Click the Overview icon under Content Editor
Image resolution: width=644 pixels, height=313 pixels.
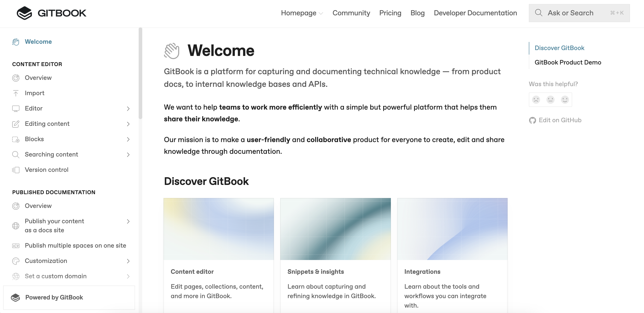click(16, 78)
